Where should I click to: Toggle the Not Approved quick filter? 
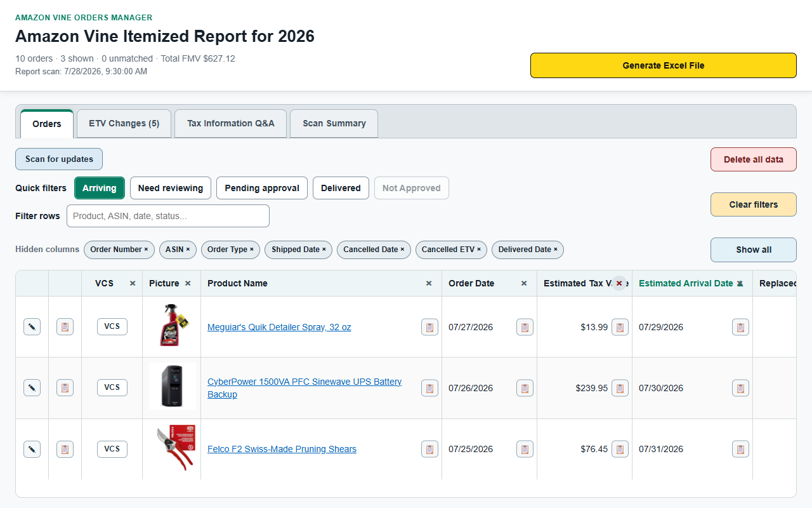tap(412, 188)
